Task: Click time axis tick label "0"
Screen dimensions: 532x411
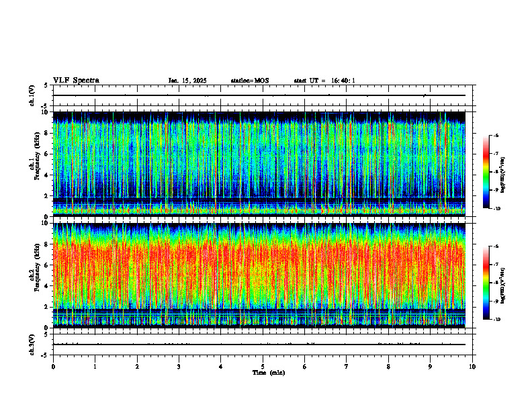Action: (53, 367)
